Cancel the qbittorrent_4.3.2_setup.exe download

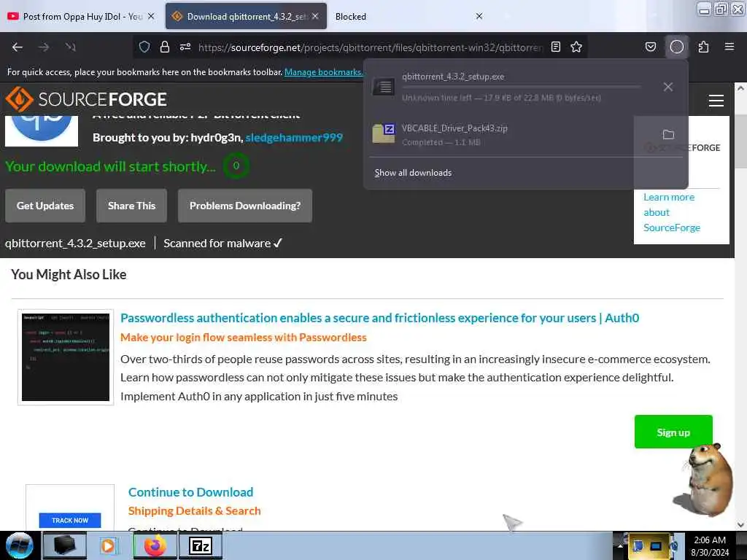coord(668,87)
